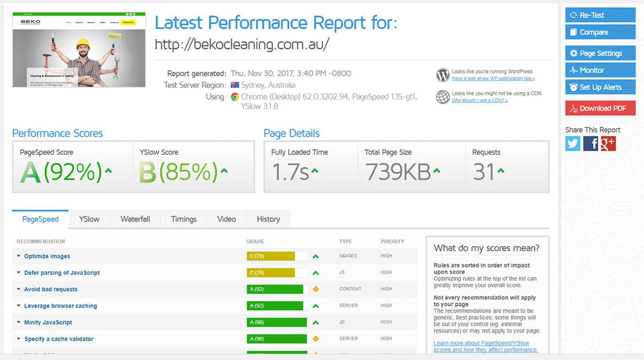Click the Set Up Alerts button

point(600,87)
